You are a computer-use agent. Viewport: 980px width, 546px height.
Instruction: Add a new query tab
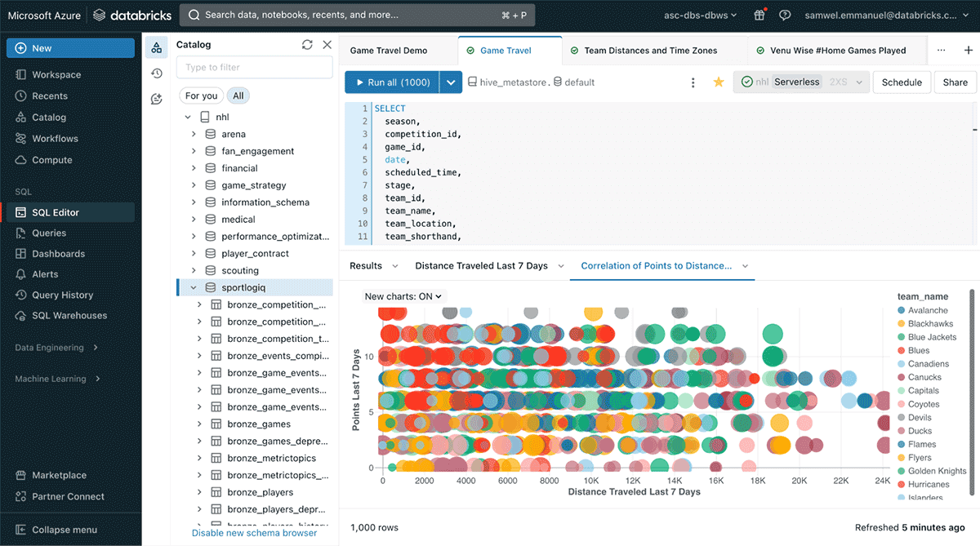tap(965, 50)
